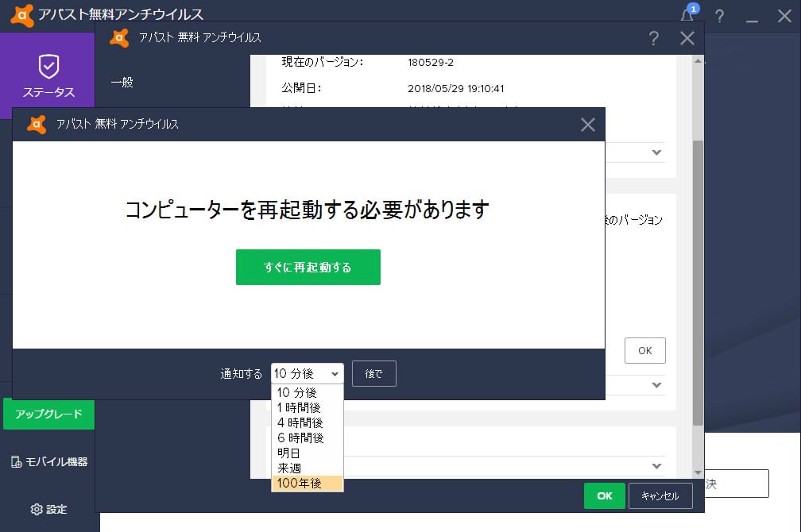This screenshot has width=801, height=532.
Task: Close the Avast settings dialog
Action: click(x=687, y=38)
